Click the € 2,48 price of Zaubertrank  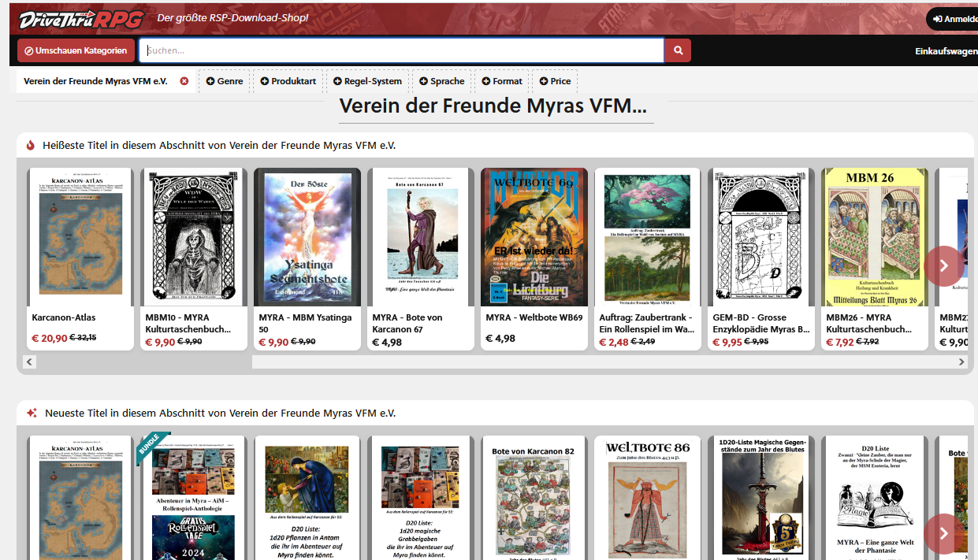pyautogui.click(x=612, y=342)
